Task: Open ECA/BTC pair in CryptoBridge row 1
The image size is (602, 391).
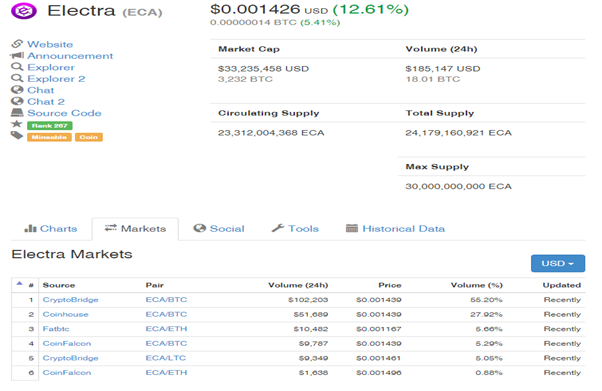Action: pyautogui.click(x=166, y=300)
